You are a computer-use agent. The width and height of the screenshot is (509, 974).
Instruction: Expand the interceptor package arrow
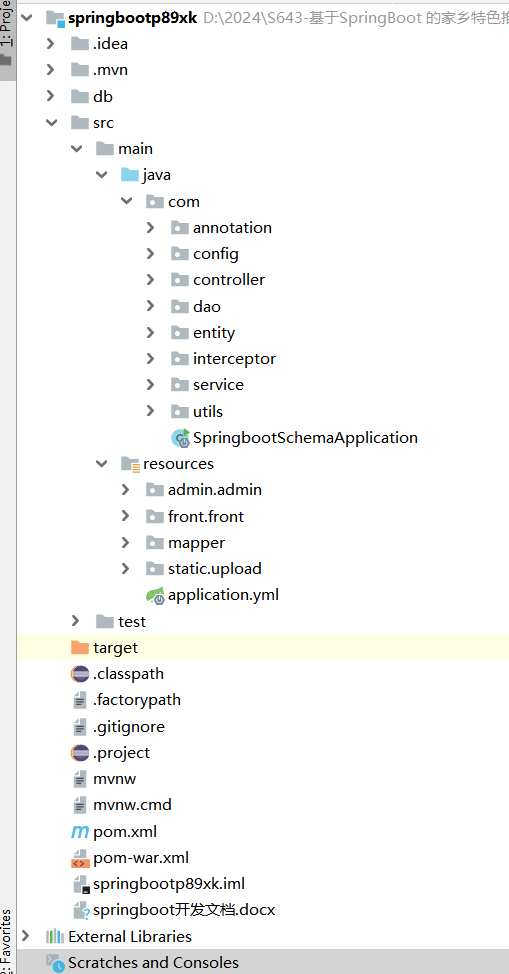(x=150, y=358)
